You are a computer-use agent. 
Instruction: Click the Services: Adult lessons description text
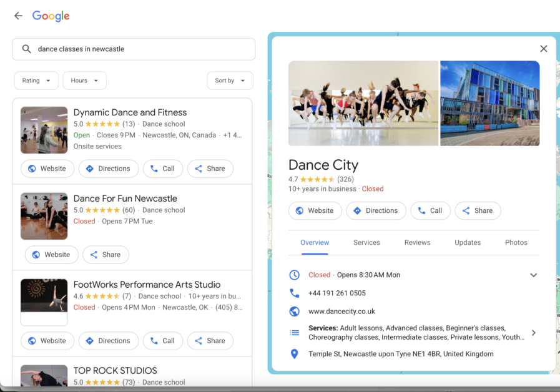pos(416,333)
